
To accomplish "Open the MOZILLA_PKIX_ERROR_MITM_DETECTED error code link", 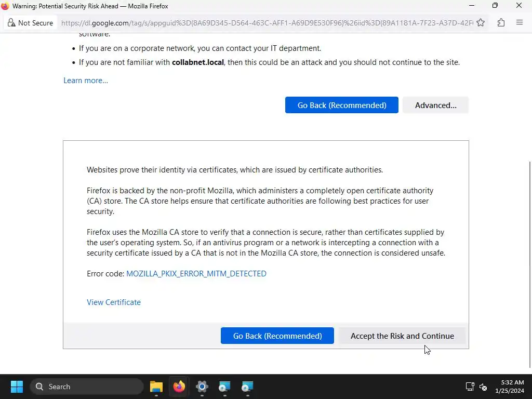I will (196, 273).
